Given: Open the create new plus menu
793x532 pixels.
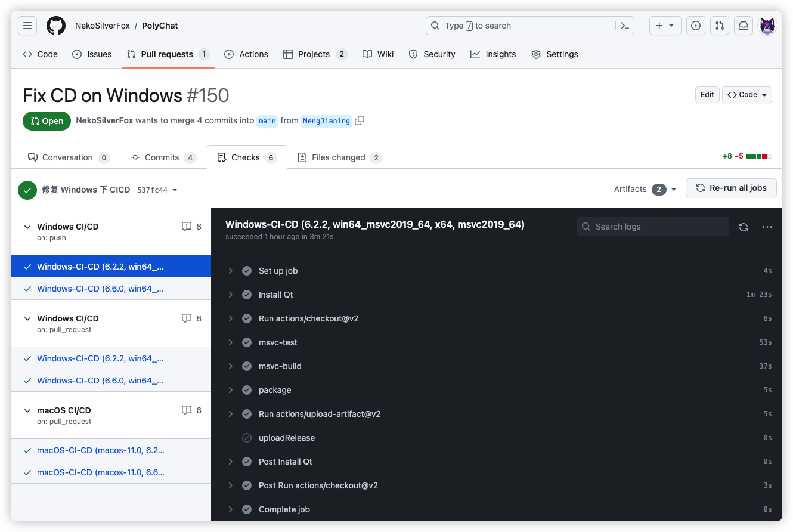Looking at the screenshot, I should coord(665,26).
